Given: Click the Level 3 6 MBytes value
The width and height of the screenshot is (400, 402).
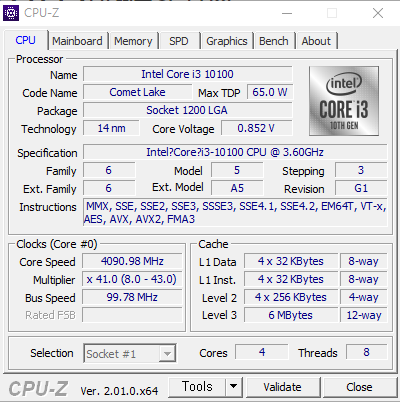Looking at the screenshot, I should coord(291,315).
